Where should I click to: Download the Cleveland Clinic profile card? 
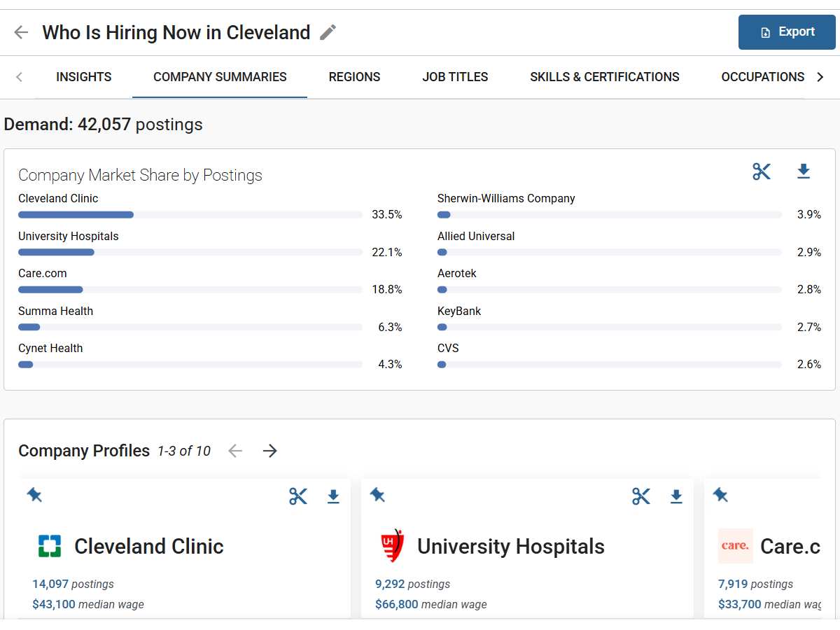[x=333, y=496]
